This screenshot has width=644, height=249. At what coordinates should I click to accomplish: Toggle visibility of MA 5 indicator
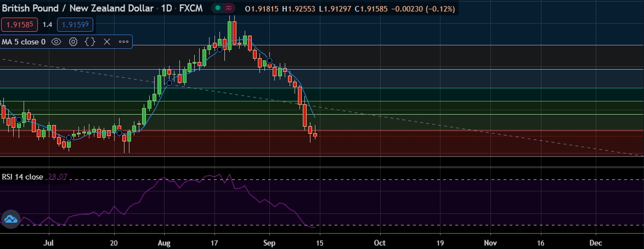point(57,42)
